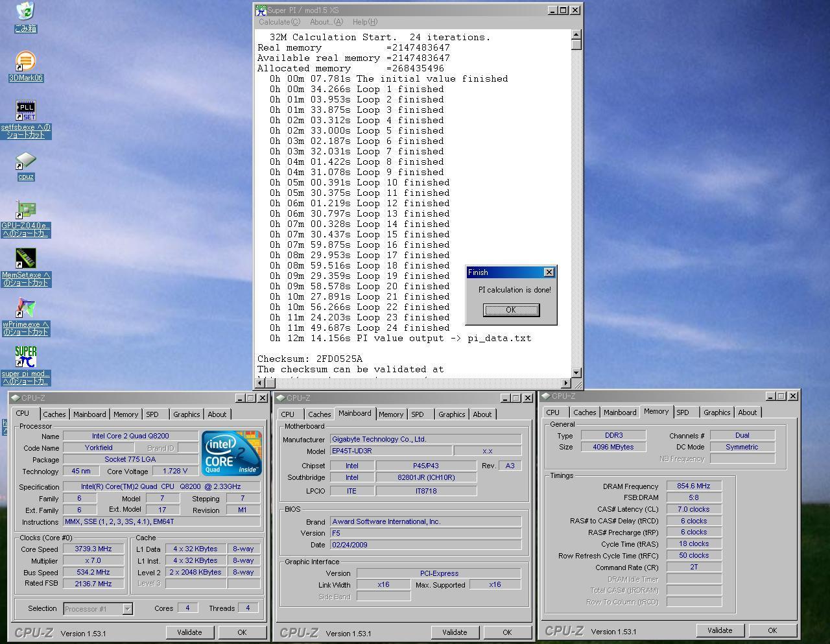Switch to Memory tab in left CPU-Z

pos(126,414)
